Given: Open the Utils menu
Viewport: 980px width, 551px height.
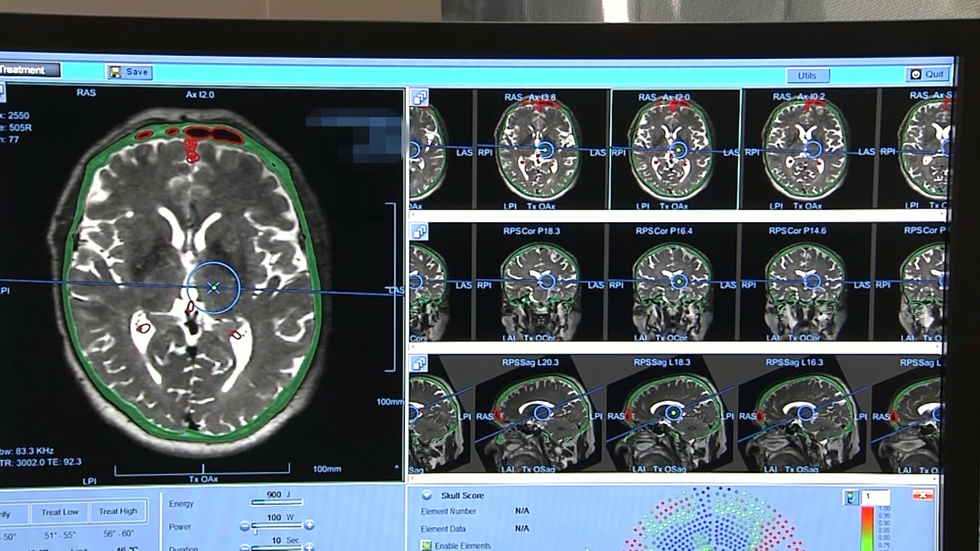Looking at the screenshot, I should coord(807,75).
